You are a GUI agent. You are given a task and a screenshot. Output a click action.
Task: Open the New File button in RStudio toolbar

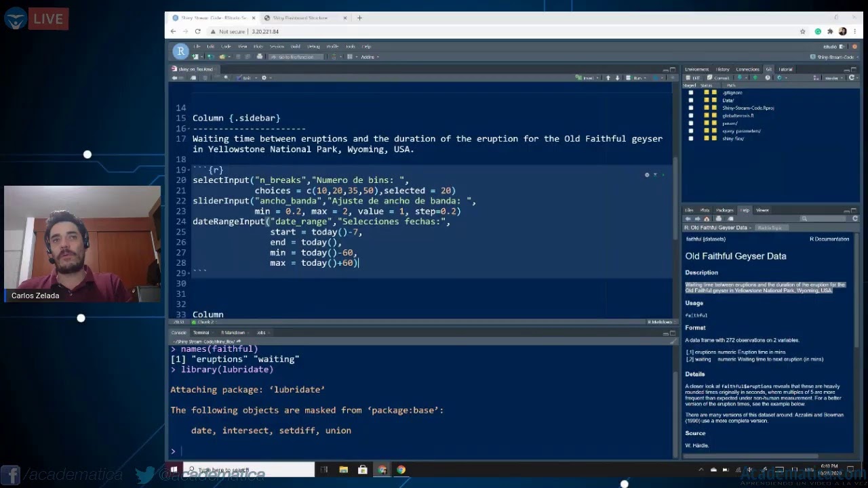196,57
